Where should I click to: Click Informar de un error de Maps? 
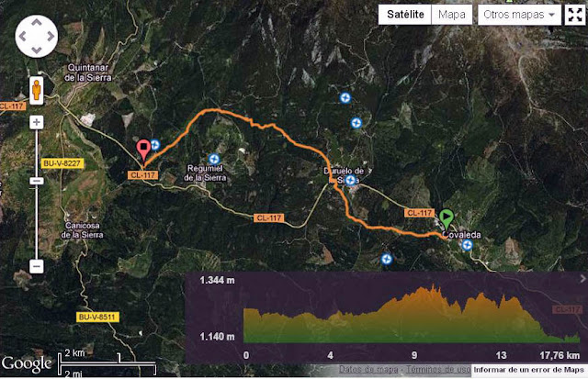click(529, 370)
